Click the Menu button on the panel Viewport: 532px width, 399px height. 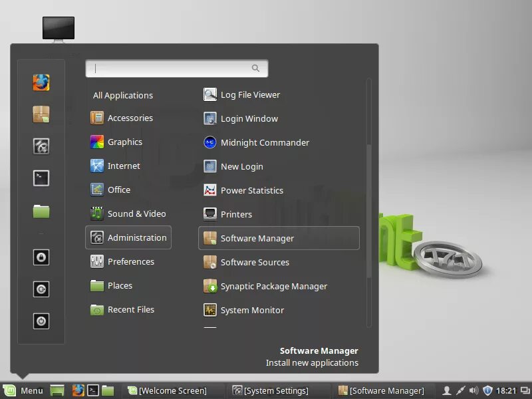tap(23, 390)
